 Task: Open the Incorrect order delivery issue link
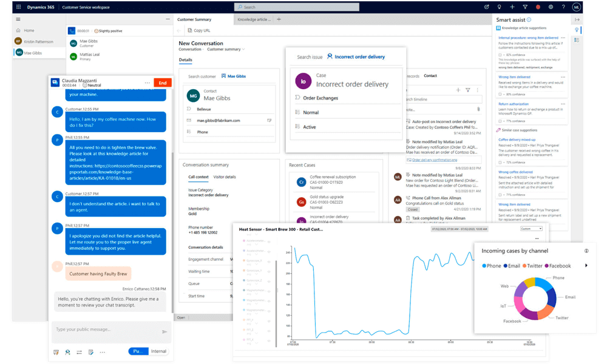point(359,56)
